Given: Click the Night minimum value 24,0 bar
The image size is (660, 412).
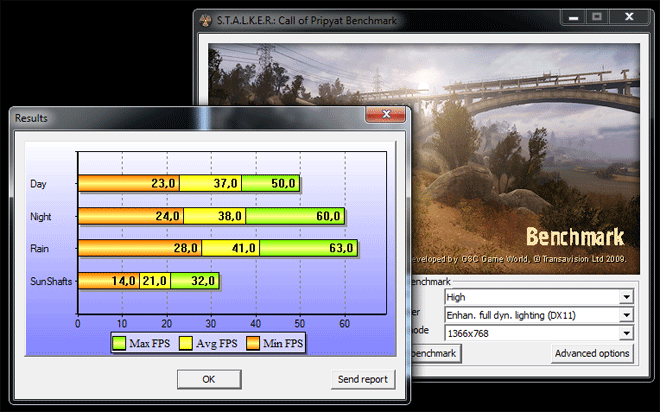Looking at the screenshot, I should click(x=131, y=216).
